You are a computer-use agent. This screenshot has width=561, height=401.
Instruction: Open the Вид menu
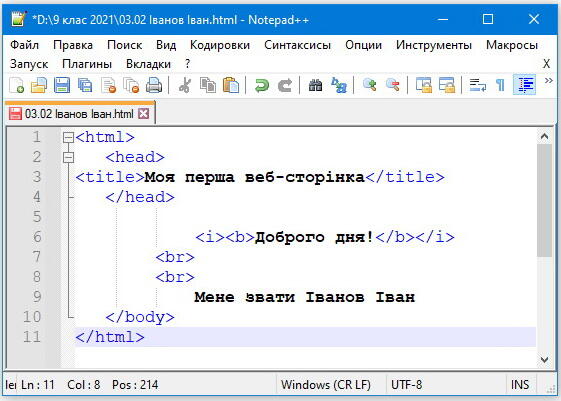tap(166, 45)
